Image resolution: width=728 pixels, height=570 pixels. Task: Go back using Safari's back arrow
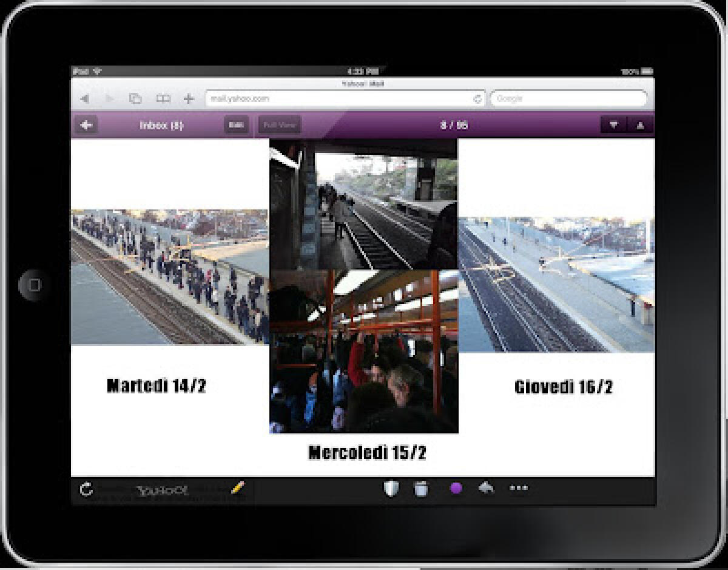[85, 99]
